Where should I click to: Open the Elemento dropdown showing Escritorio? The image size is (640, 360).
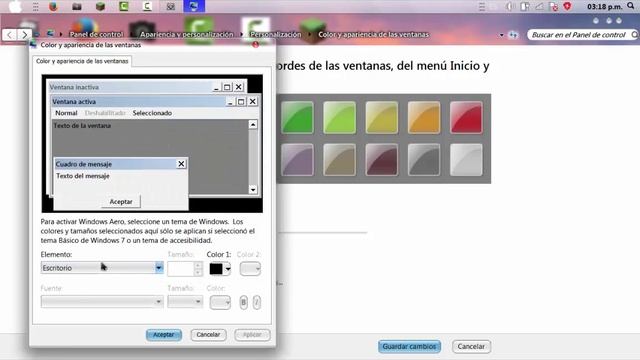click(x=102, y=268)
